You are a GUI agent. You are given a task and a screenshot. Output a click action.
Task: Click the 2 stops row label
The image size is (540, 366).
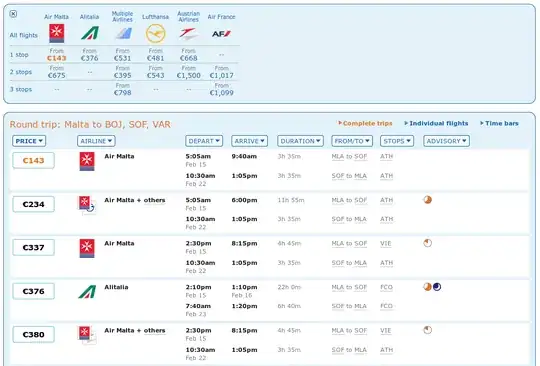[21, 72]
